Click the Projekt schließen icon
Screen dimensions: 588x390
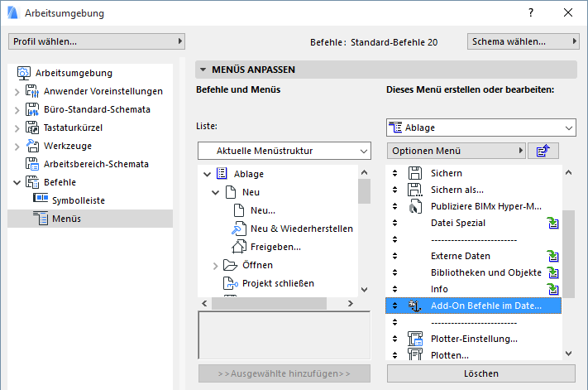(x=229, y=283)
